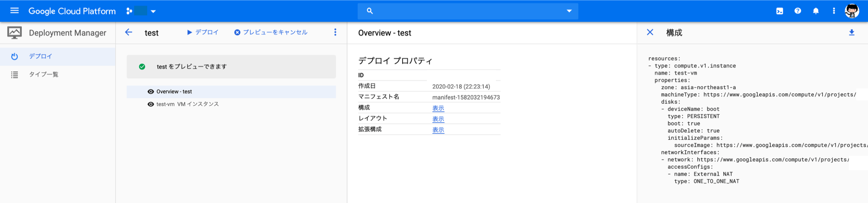
Task: Click the デプロイ play button
Action: click(x=203, y=32)
